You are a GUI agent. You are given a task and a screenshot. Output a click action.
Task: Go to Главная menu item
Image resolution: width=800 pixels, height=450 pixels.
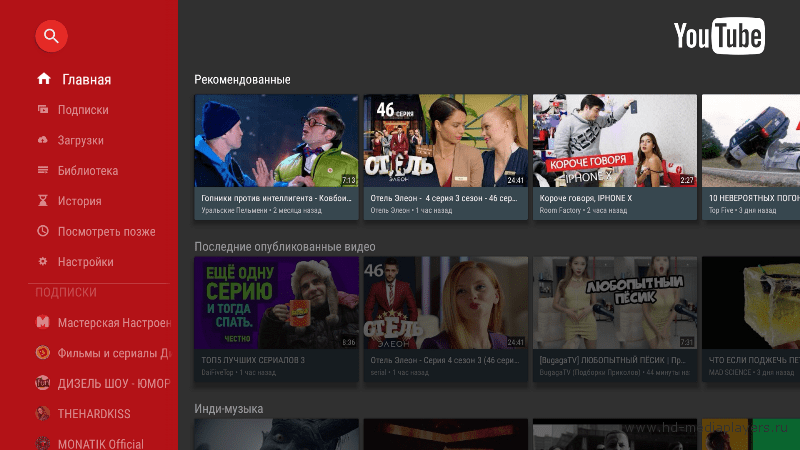pos(87,80)
